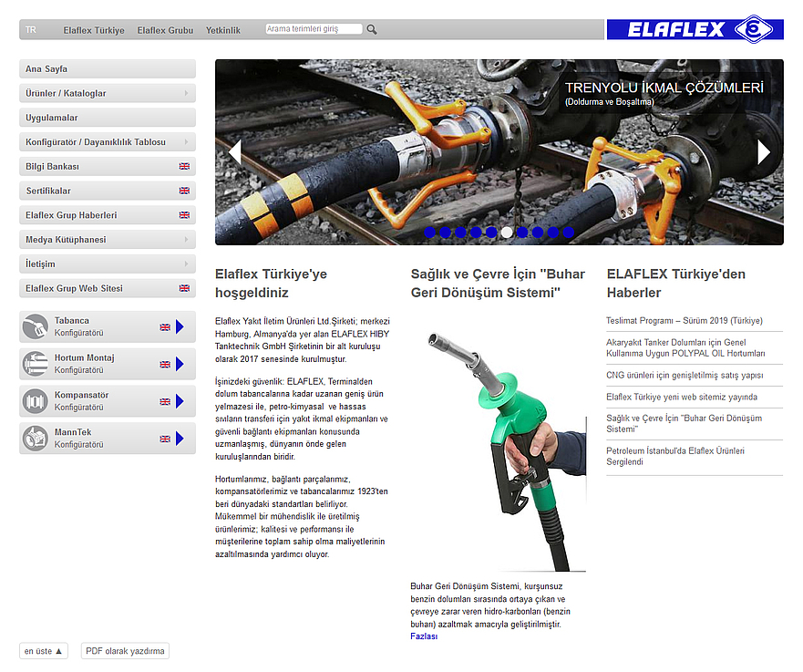Viewport: 803px width, 672px height.
Task: Open news 'Elaflex Türkiye yeni web sitemiz yayında'
Action: [x=682, y=397]
